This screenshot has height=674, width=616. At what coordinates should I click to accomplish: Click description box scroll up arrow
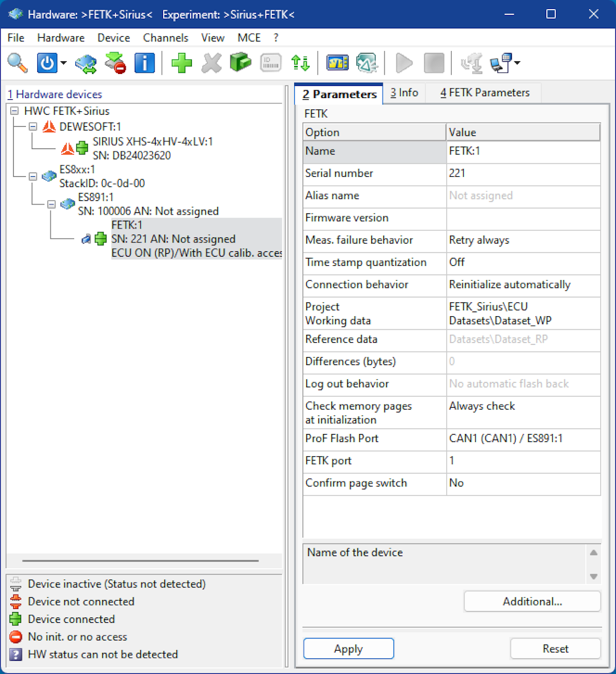pyautogui.click(x=594, y=553)
